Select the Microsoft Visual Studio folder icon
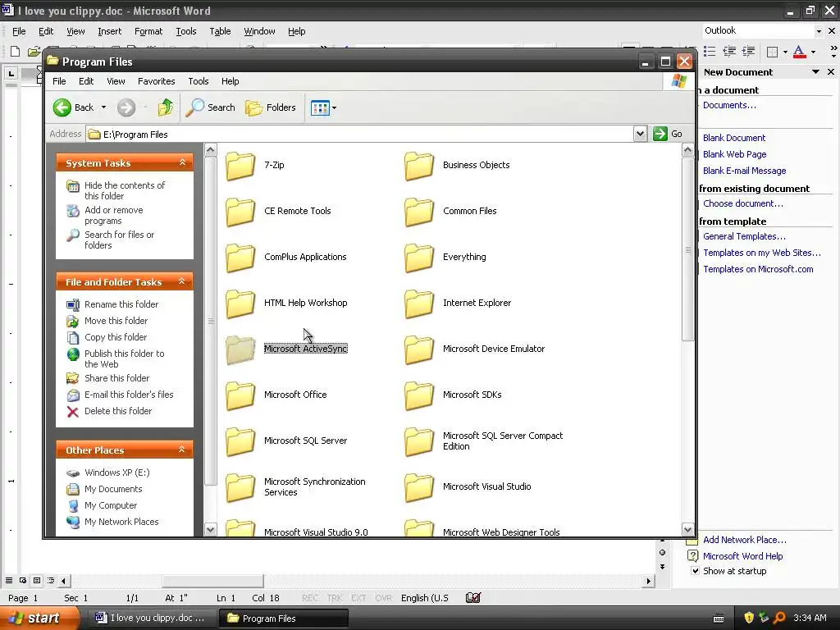This screenshot has width=840, height=630. tap(419, 488)
